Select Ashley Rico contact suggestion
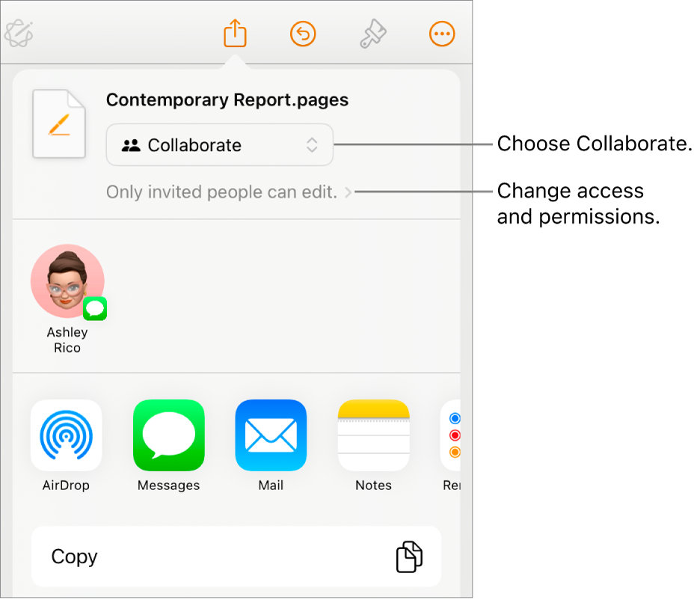The width and height of the screenshot is (700, 600). click(x=68, y=299)
